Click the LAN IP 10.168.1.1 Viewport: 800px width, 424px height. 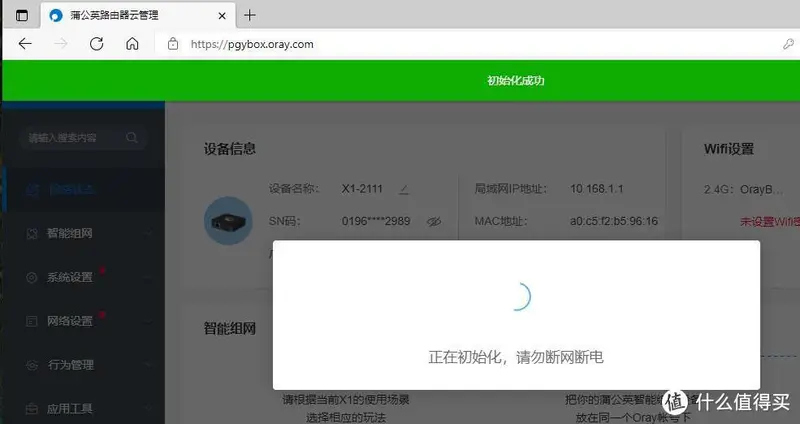(x=597, y=189)
